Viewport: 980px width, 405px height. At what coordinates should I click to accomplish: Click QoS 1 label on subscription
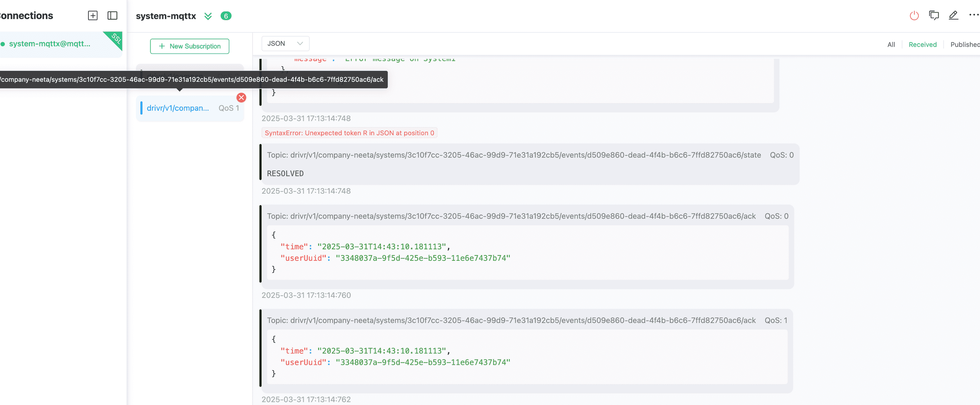click(229, 108)
